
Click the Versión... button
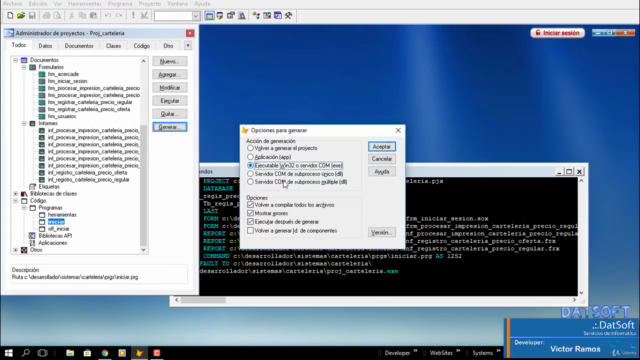click(382, 232)
